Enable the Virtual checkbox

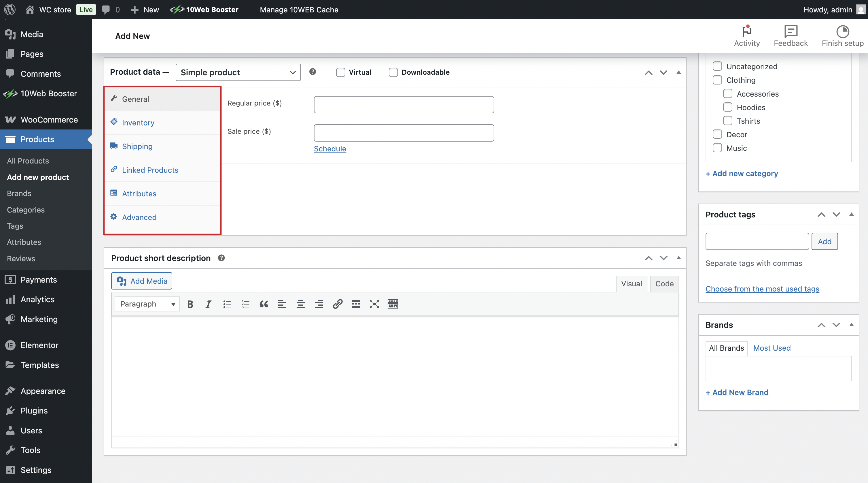tap(340, 72)
